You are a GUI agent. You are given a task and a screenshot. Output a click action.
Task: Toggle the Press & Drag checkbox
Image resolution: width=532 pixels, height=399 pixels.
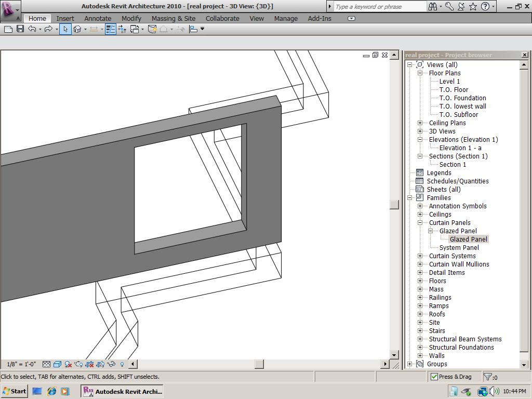[x=434, y=377]
